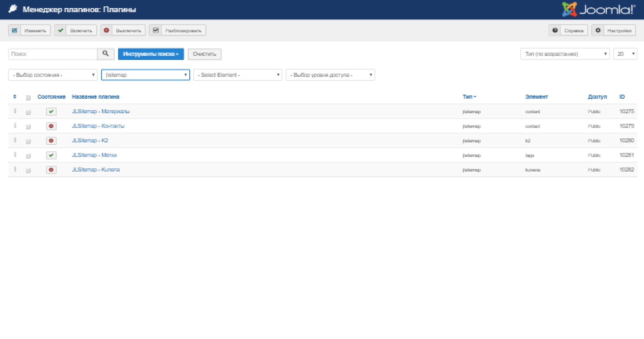Open the JLSitemap - Метки plugin link

tap(94, 155)
